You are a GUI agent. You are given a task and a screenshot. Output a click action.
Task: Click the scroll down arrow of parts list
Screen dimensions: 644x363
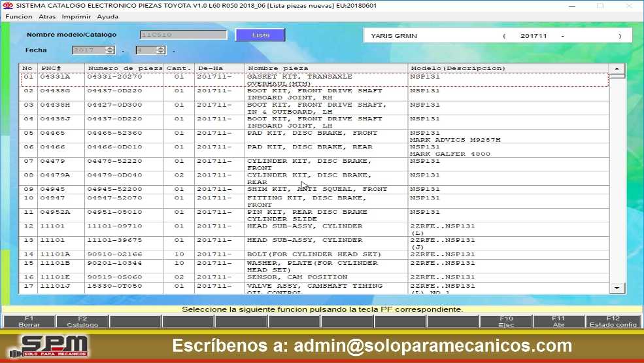(617, 288)
